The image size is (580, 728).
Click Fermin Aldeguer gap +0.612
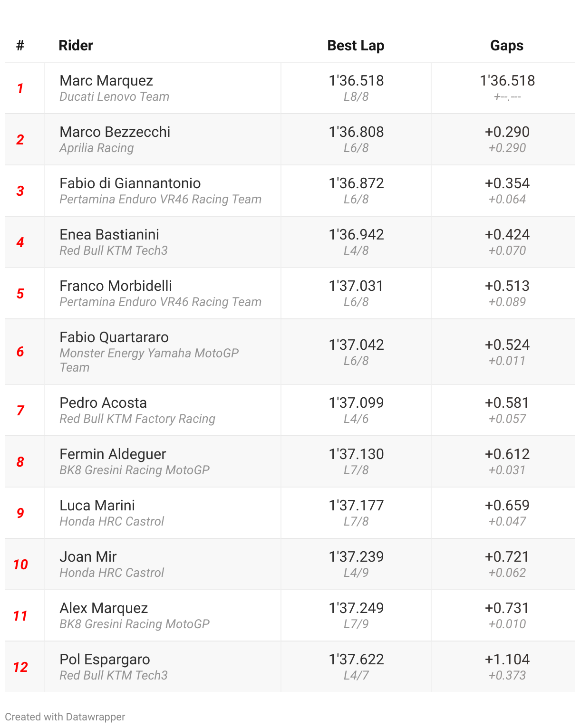pos(507,454)
